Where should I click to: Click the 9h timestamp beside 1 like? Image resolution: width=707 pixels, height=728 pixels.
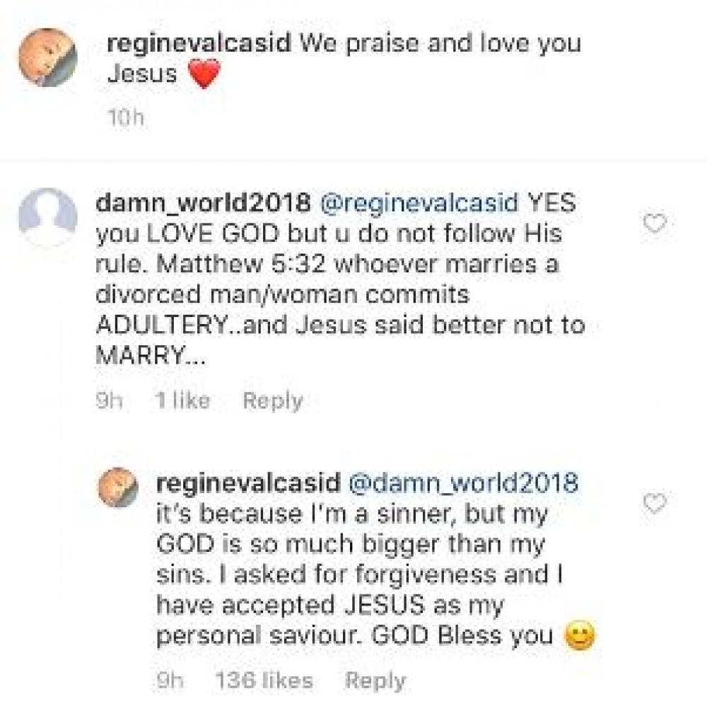click(x=110, y=401)
